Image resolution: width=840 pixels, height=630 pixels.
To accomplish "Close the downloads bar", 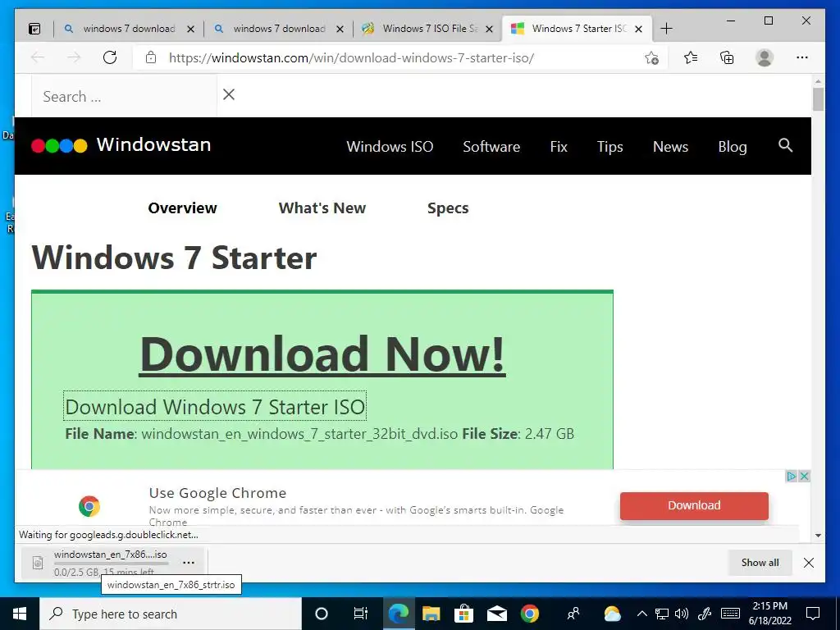I will [x=809, y=563].
